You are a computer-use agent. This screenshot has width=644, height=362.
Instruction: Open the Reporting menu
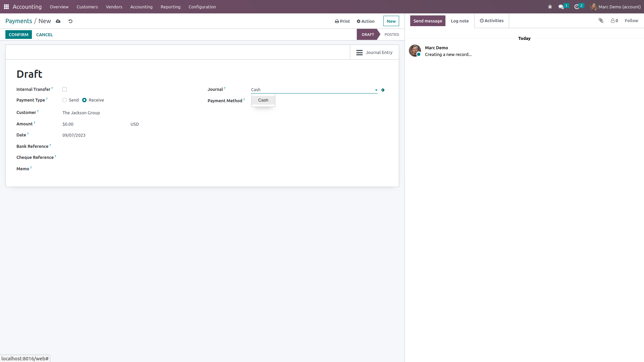tap(170, 7)
